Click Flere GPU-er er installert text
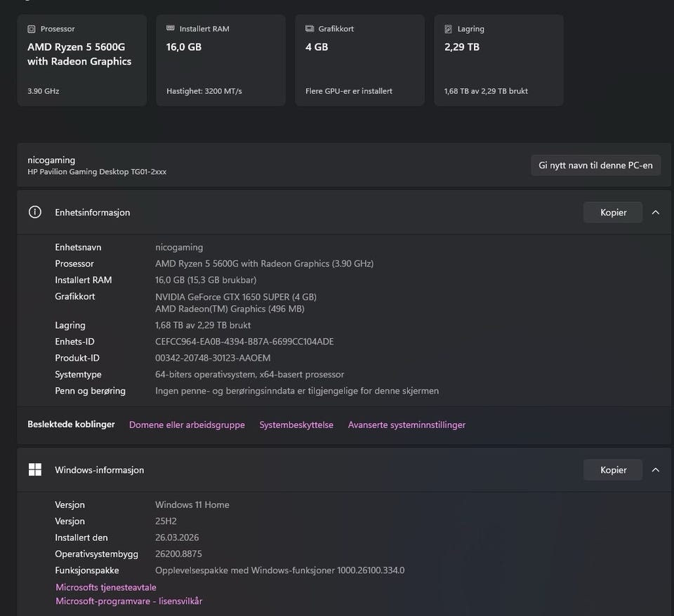Image resolution: width=674 pixels, height=616 pixels. click(349, 91)
